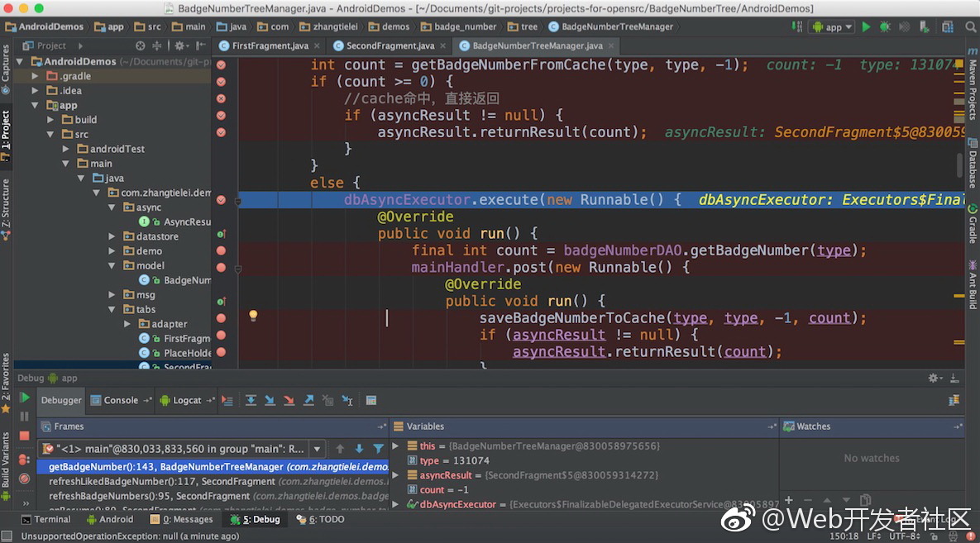The height and width of the screenshot is (543, 980).
Task: Open the Terminal tool window button
Action: point(45,520)
